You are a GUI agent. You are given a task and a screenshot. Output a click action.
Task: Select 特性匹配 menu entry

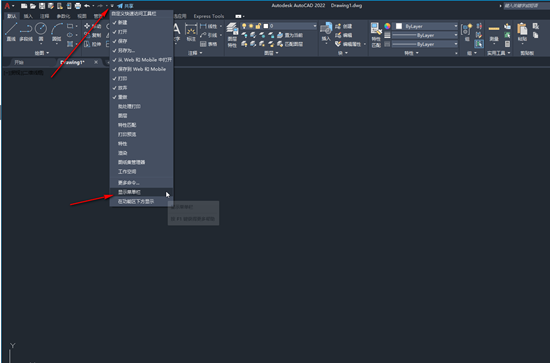click(x=141, y=125)
